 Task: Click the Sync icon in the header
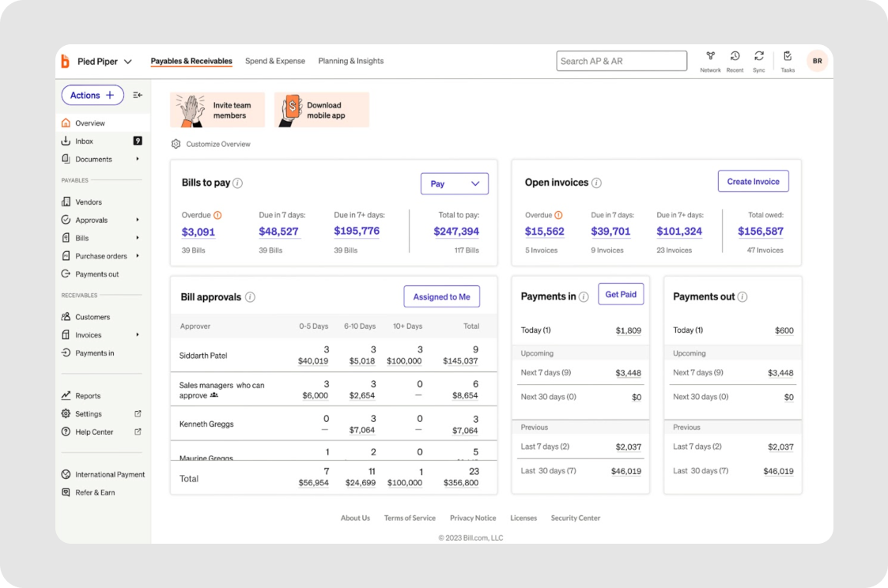click(759, 56)
